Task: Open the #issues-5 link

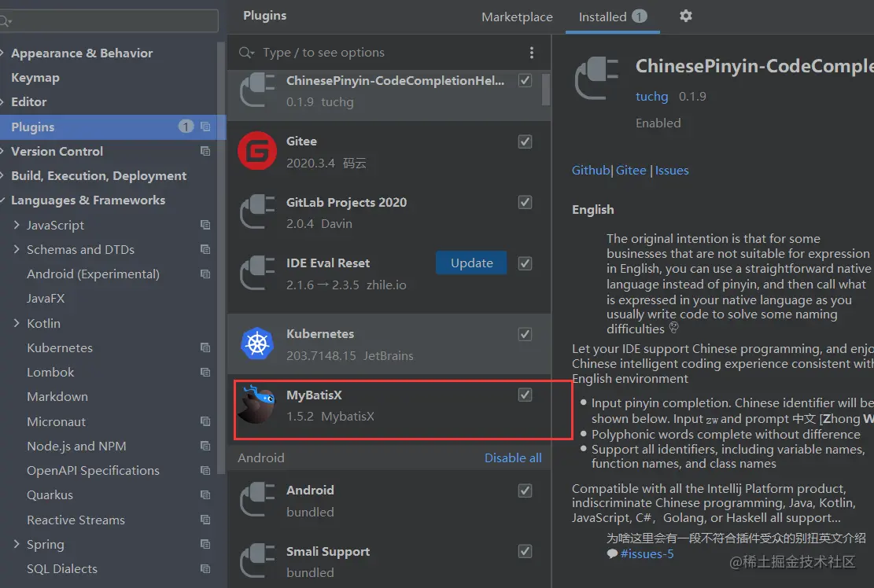Action: point(647,554)
